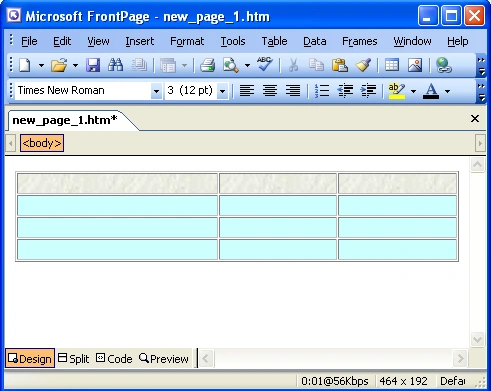Click the 464 x 192 page size

tap(403, 381)
